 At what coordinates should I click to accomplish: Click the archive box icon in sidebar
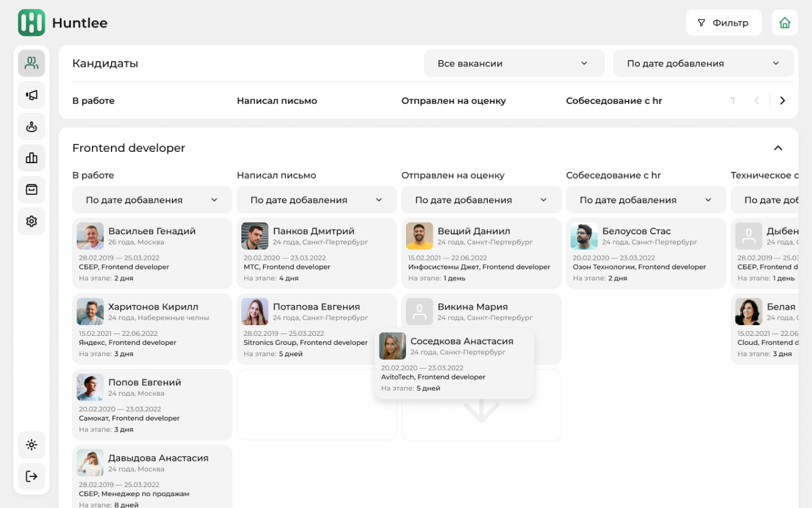[x=32, y=189]
